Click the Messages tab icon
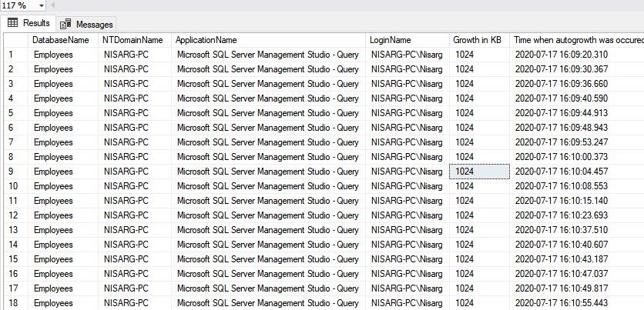Viewport: 644px width, 310px height. pyautogui.click(x=65, y=25)
